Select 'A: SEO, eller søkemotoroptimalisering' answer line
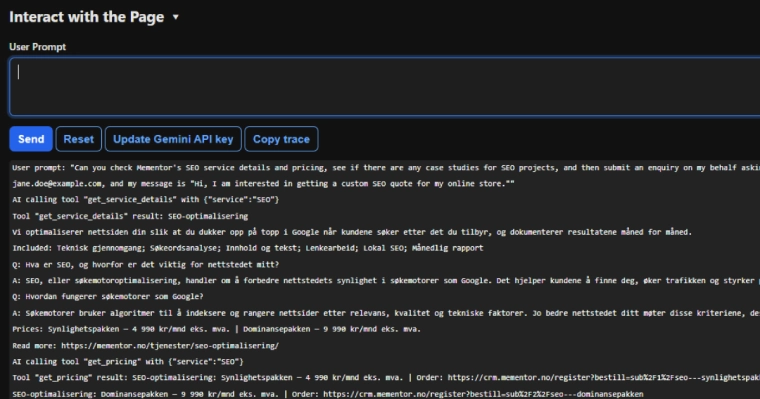This screenshot has height=399, width=760. [386, 281]
